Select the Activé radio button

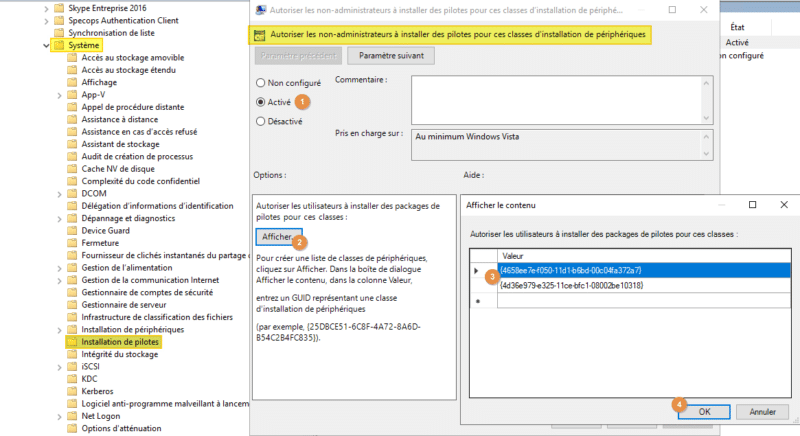[262, 101]
